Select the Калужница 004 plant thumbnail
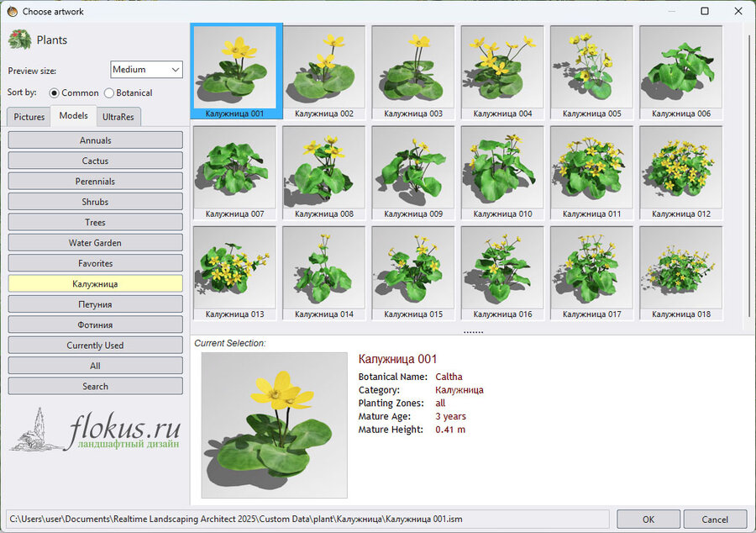This screenshot has height=533, width=756. click(502, 71)
